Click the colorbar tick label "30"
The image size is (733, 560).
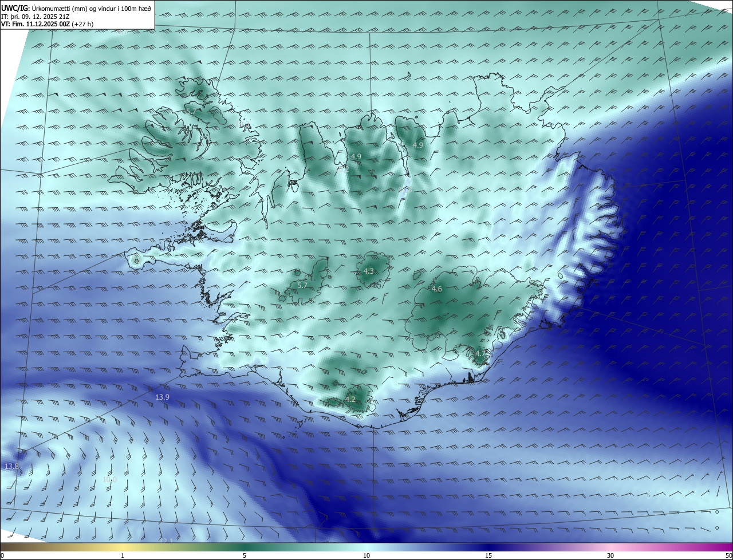click(610, 555)
